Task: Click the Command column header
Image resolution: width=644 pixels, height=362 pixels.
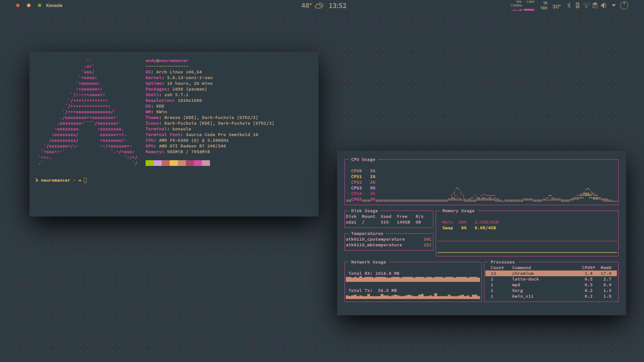Action: tap(521, 268)
